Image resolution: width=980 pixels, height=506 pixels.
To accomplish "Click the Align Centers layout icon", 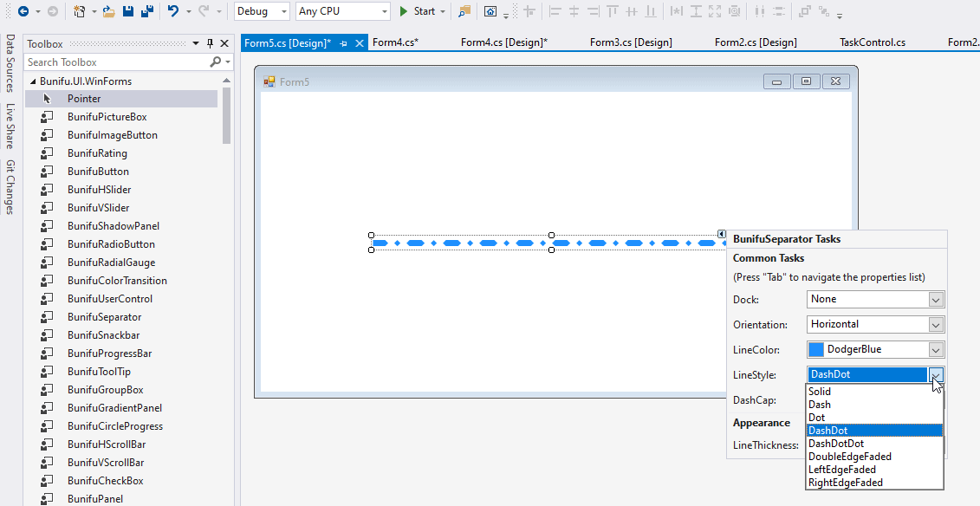I will click(574, 11).
